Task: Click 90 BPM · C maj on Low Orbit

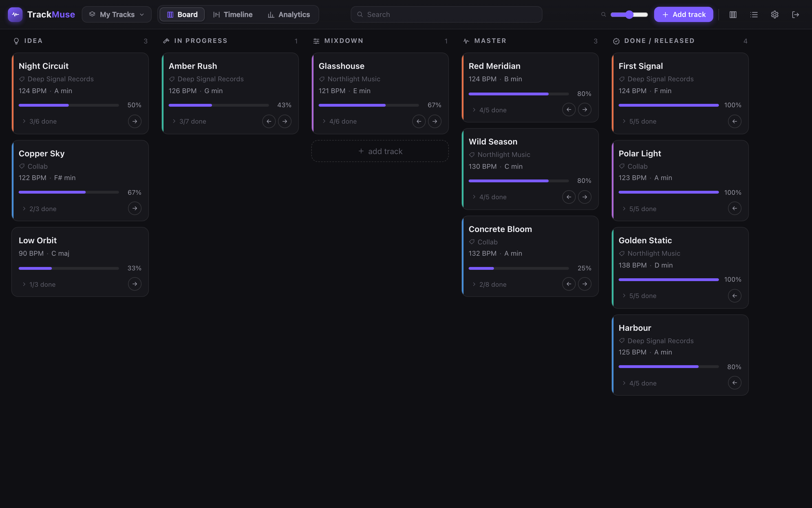Action: tap(44, 253)
